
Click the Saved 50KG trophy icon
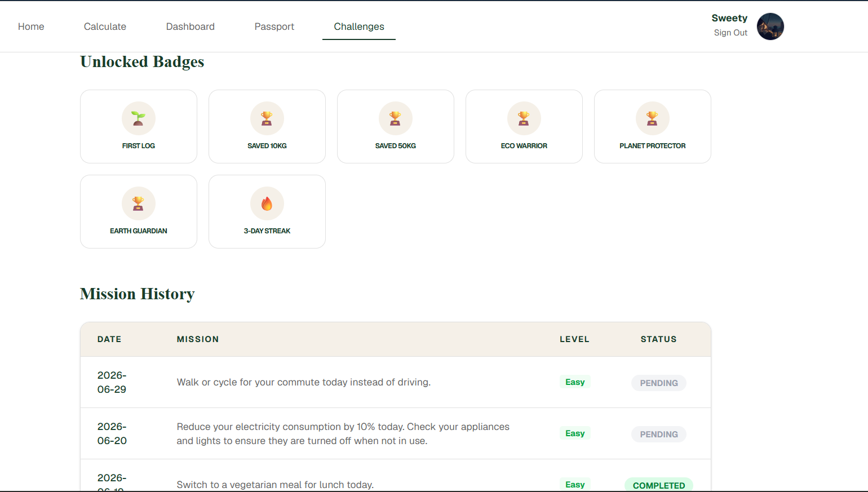(x=396, y=118)
